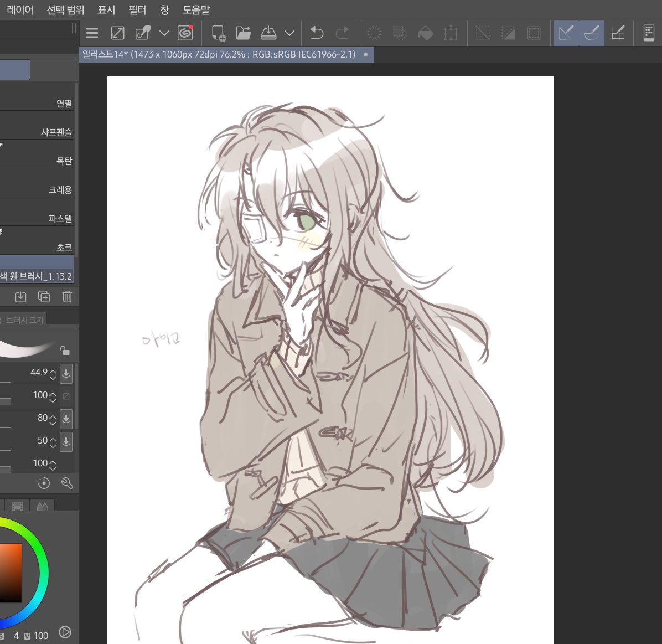Create a new canvas with New icon
This screenshot has width=662, height=644.
tap(219, 33)
